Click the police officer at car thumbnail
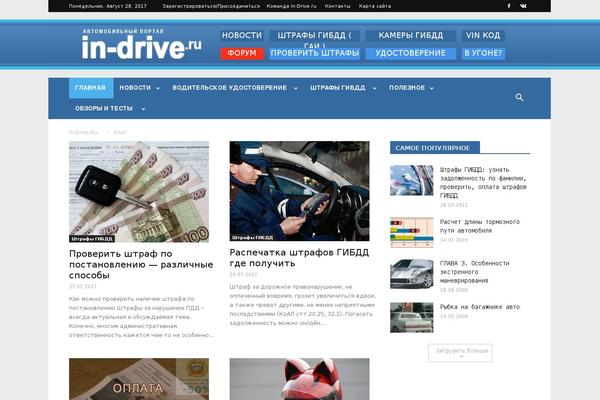This screenshot has width=600, height=400. [300, 191]
